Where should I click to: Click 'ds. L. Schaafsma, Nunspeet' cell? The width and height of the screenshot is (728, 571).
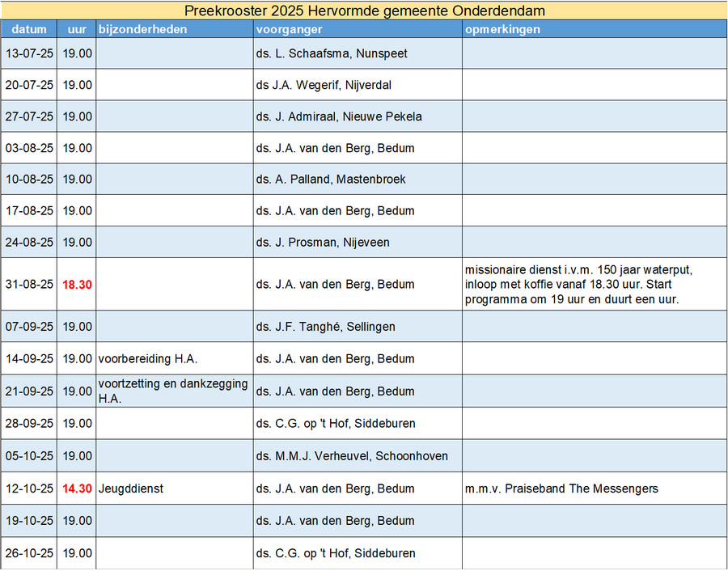pyautogui.click(x=358, y=53)
